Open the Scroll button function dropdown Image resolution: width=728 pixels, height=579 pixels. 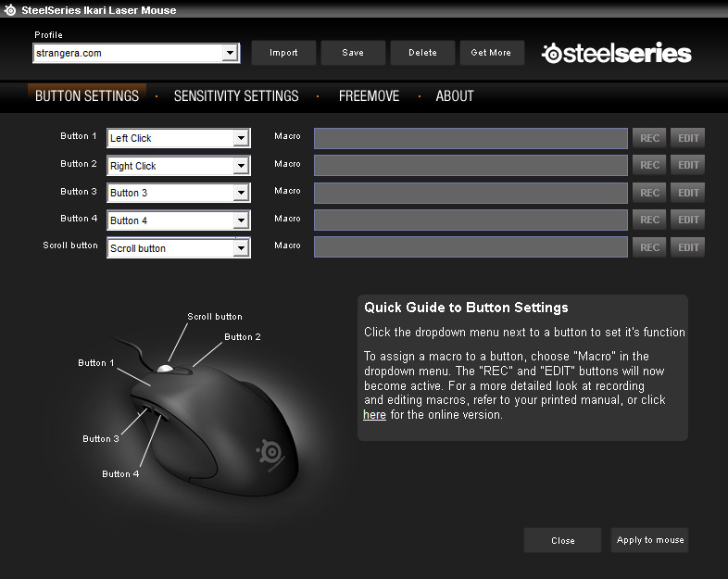click(x=241, y=248)
